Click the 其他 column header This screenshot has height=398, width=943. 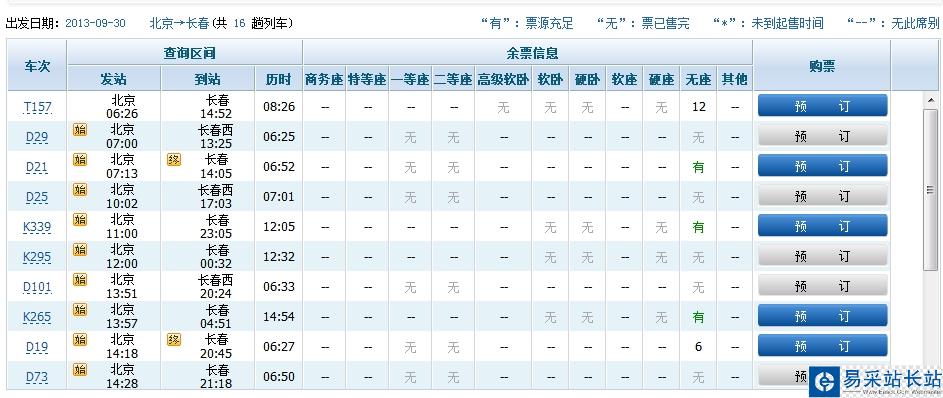(x=734, y=79)
